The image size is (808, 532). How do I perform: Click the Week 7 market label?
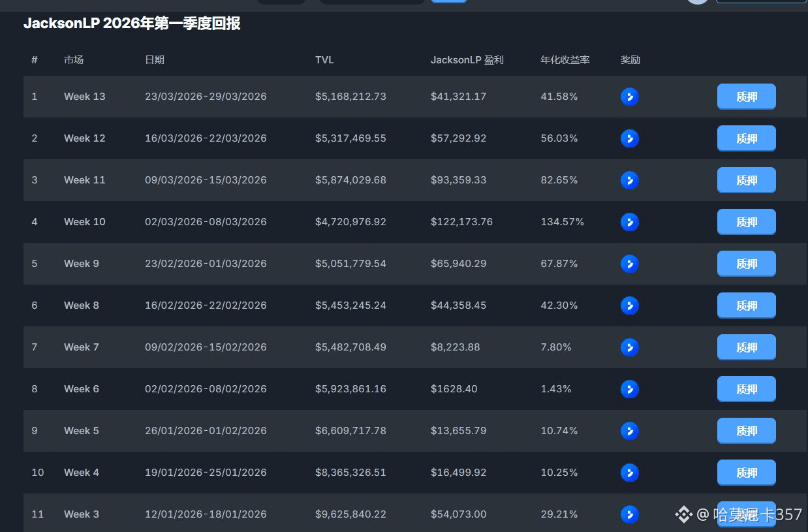(x=82, y=347)
